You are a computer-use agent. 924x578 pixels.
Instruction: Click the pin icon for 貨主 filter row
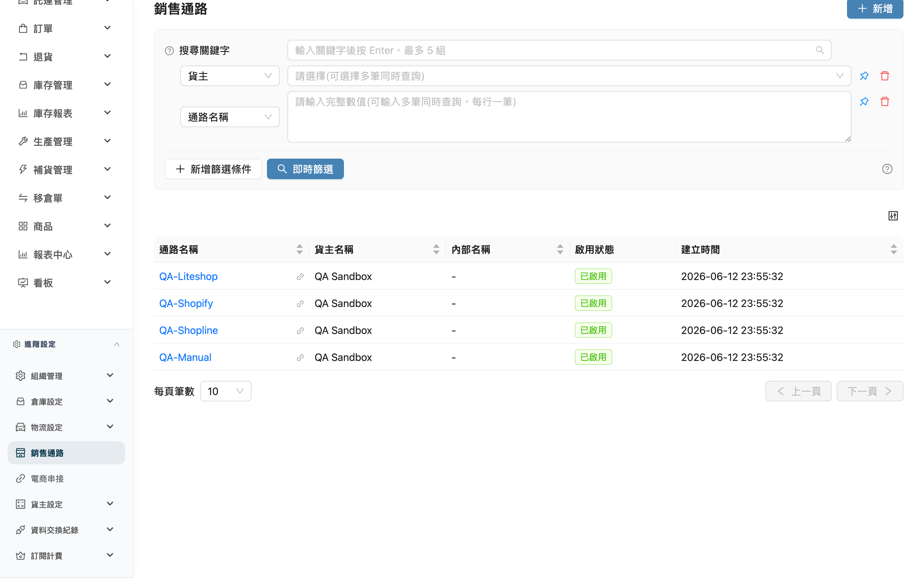(864, 76)
